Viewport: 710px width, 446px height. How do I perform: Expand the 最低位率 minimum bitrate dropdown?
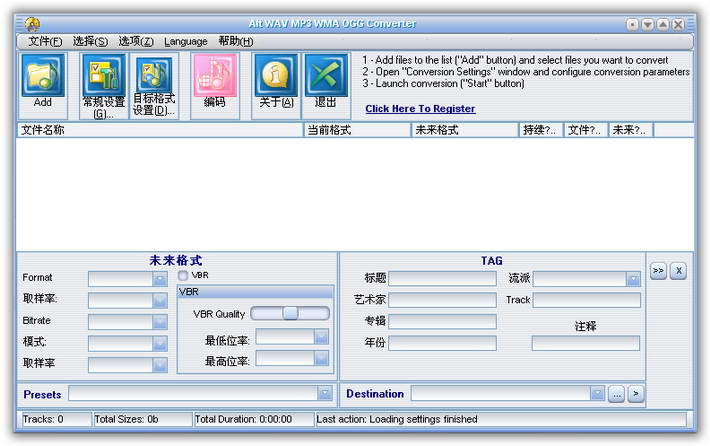pos(321,336)
